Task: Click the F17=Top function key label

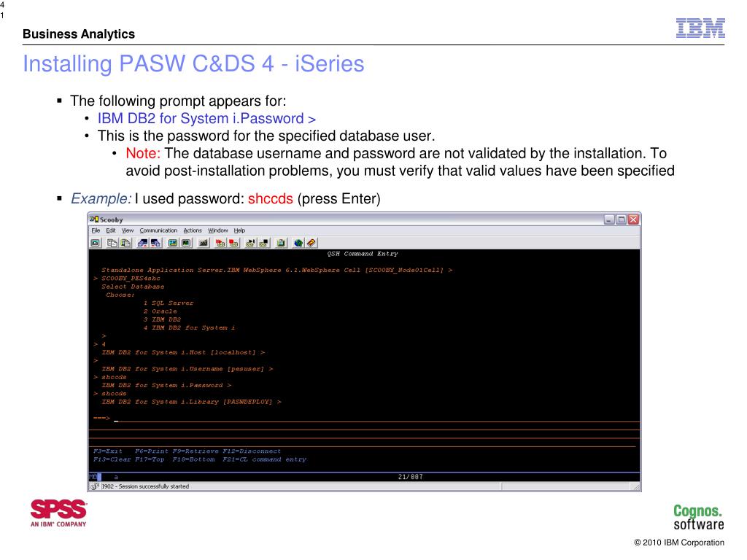Action: (x=150, y=459)
